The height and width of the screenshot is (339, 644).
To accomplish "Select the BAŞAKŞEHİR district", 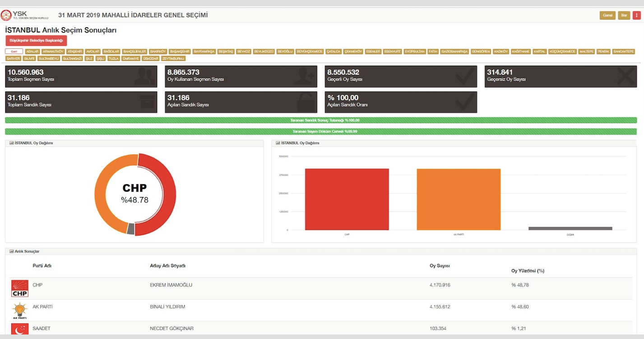I will click(180, 51).
